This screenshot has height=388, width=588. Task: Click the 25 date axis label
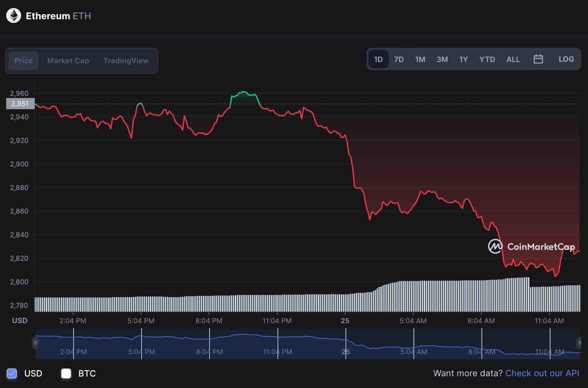345,321
